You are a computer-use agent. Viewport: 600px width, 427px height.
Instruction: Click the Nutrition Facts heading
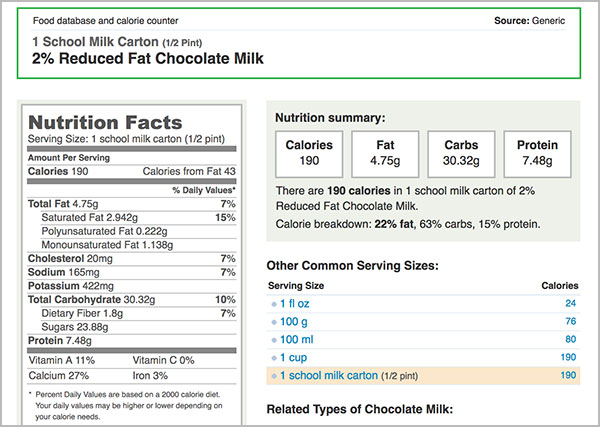[105, 123]
